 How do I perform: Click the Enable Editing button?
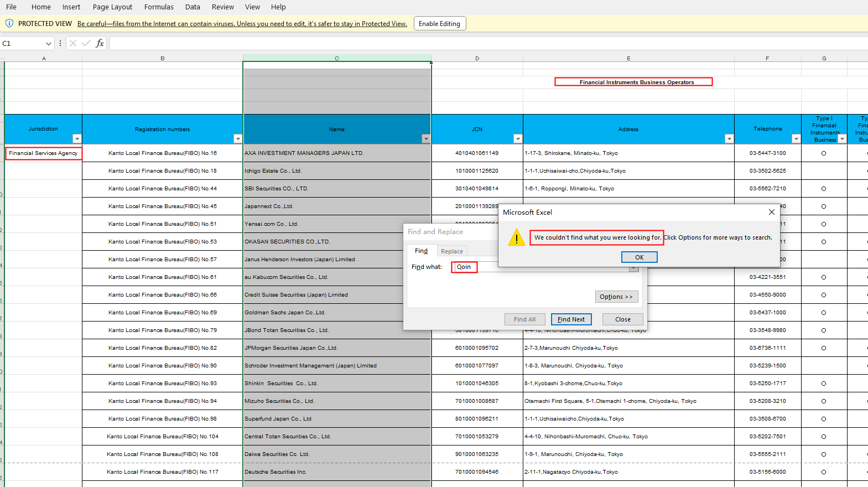coord(439,24)
